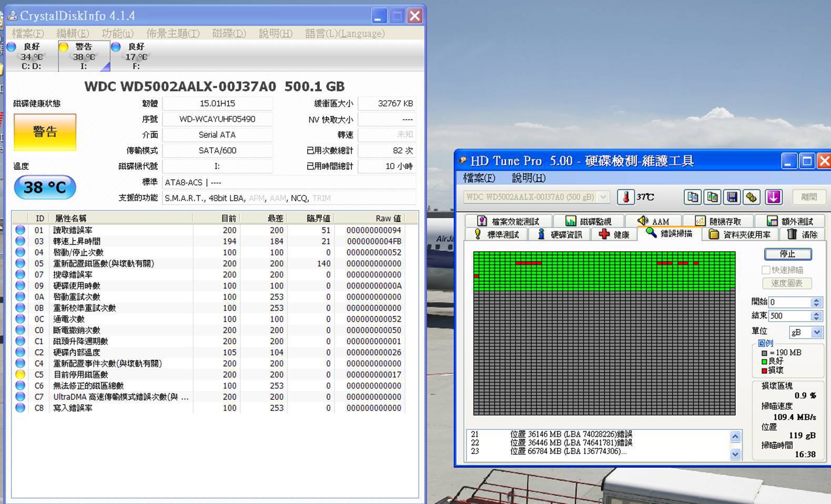The image size is (831, 504).
Task: Switch to the 檔案效能測試 tab
Action: pos(509,221)
